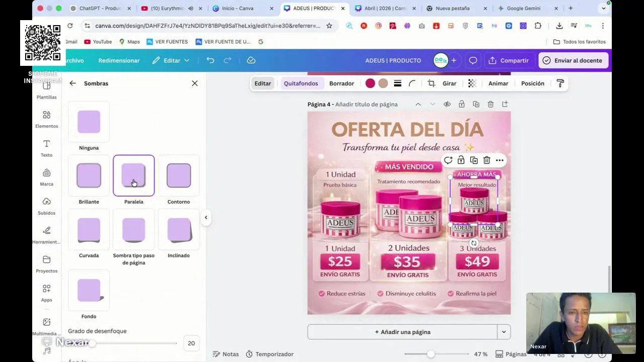Screen dimensions: 644x362
Task: Go back from the Sombras panel
Action: point(72,83)
